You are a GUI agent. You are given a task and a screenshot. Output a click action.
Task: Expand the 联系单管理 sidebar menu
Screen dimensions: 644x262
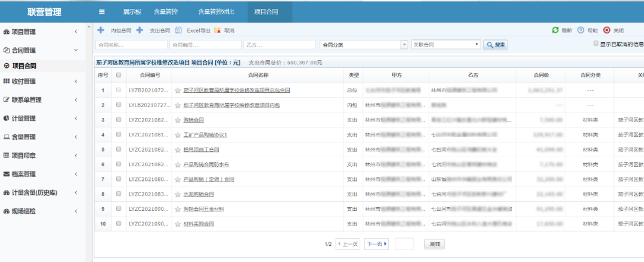click(76, 99)
